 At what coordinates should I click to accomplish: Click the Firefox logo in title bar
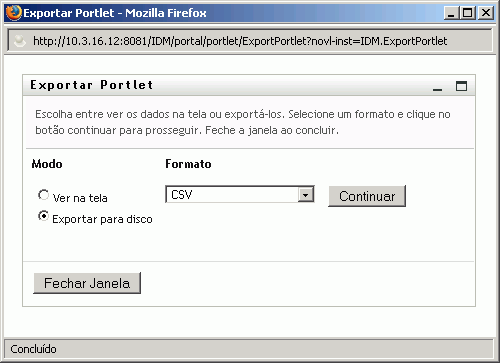pos(14,13)
